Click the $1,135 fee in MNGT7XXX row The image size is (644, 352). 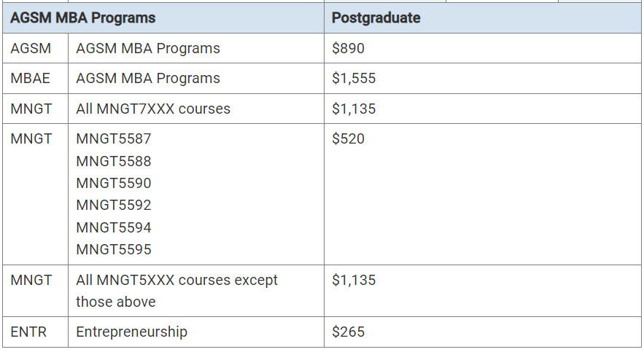354,109
